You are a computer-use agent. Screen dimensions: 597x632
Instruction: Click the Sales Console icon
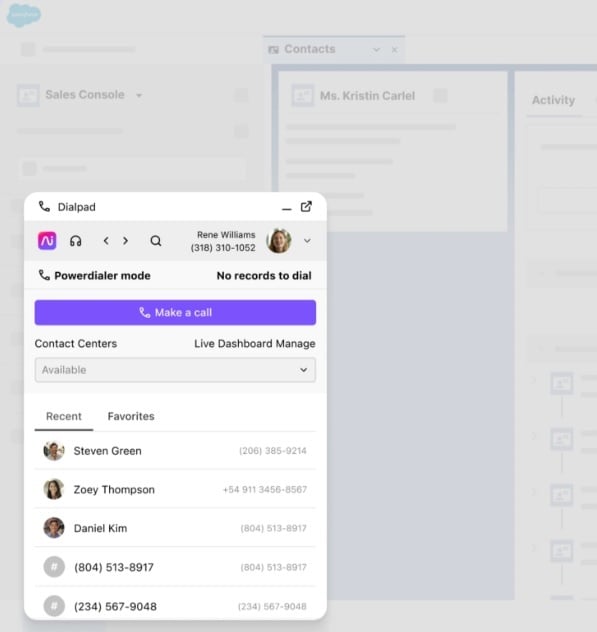(28, 96)
